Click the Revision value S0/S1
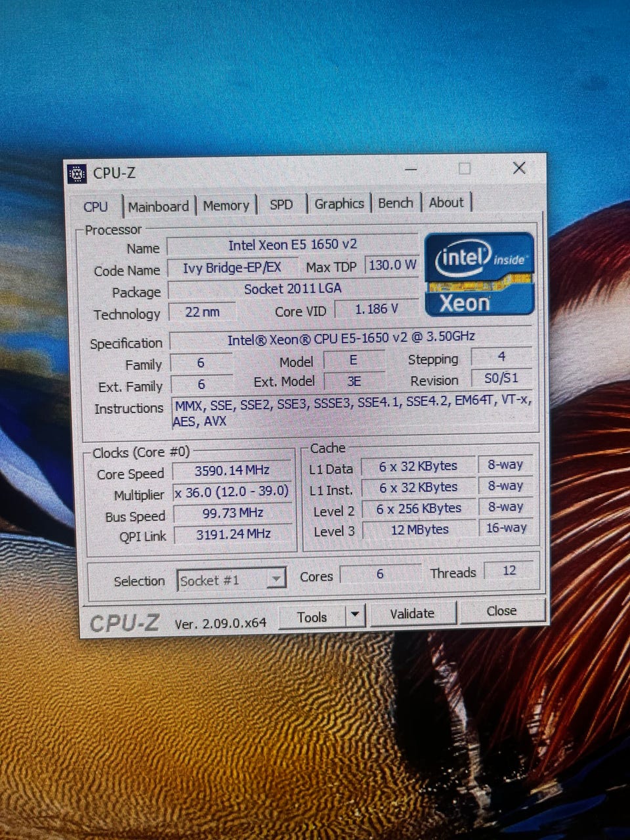 pyautogui.click(x=502, y=379)
